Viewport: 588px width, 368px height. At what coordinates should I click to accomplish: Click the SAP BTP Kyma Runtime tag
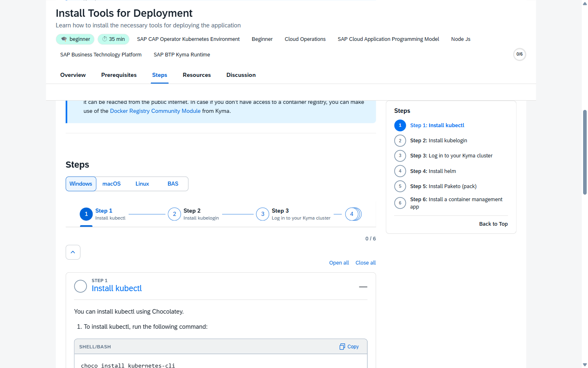tap(182, 55)
